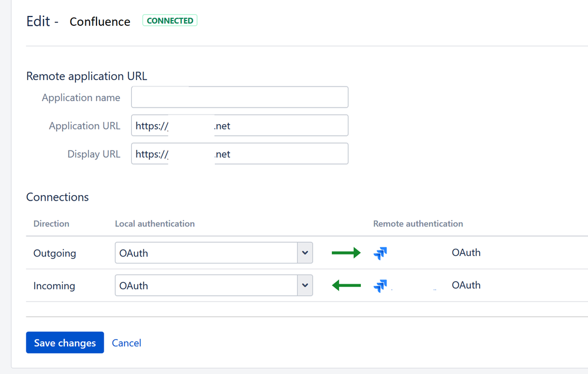The image size is (588, 374).
Task: Cancel the edit via Cancel link
Action: pos(127,343)
